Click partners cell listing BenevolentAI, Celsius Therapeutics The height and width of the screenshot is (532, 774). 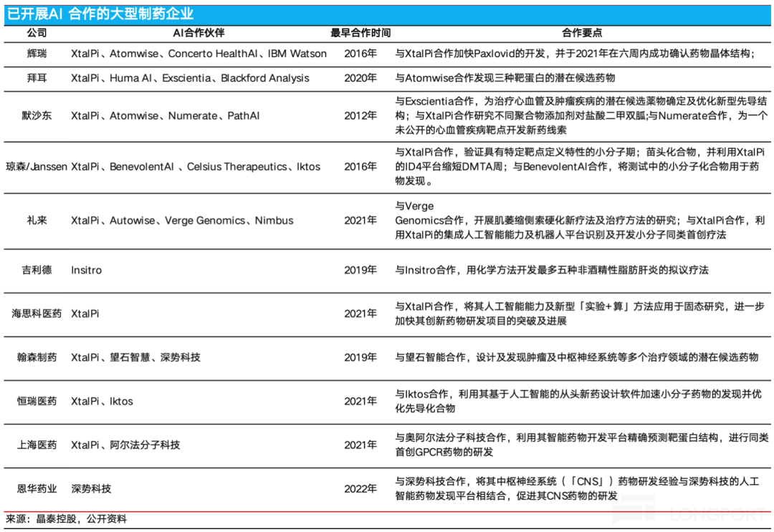click(196, 167)
